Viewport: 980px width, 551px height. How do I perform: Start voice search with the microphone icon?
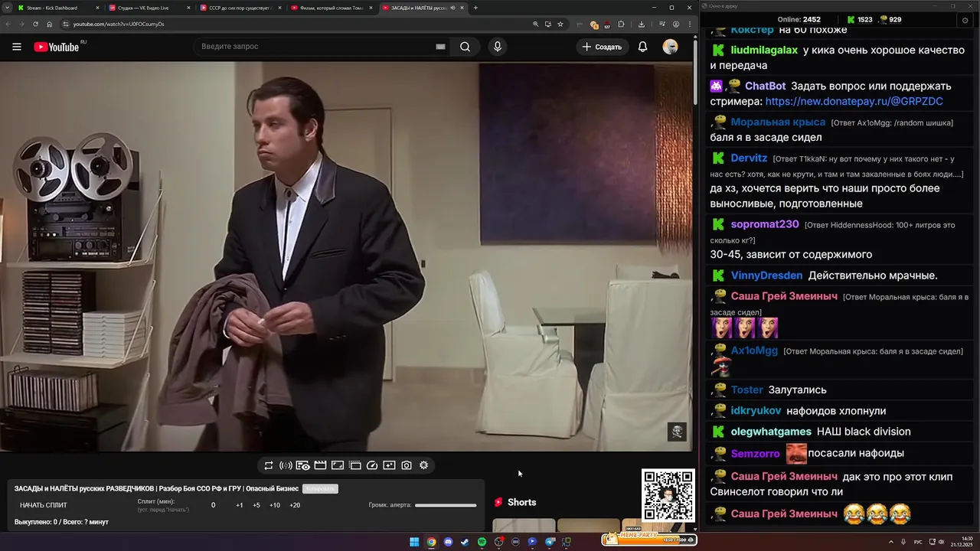pyautogui.click(x=498, y=47)
